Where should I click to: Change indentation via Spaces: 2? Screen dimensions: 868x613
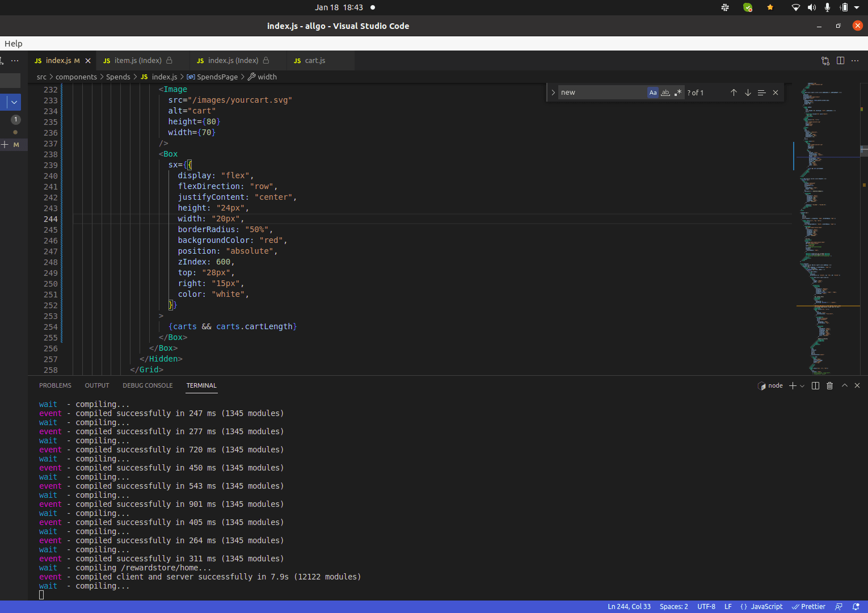tap(673, 607)
